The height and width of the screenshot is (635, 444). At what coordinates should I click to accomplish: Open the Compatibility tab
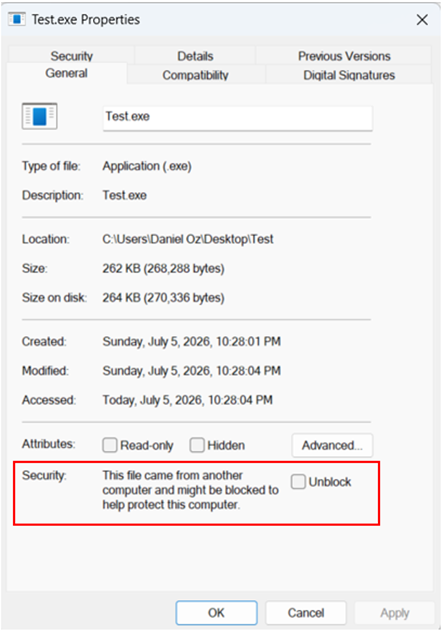coord(196,75)
